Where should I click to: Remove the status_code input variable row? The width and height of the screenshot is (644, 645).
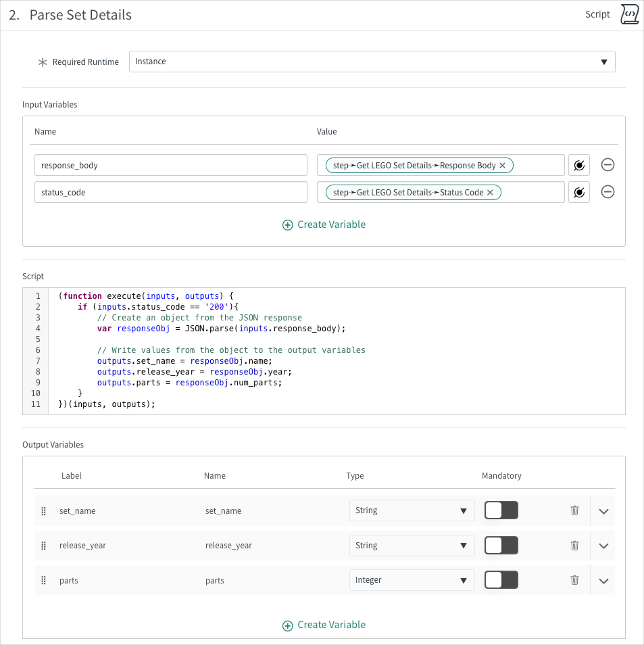608,192
